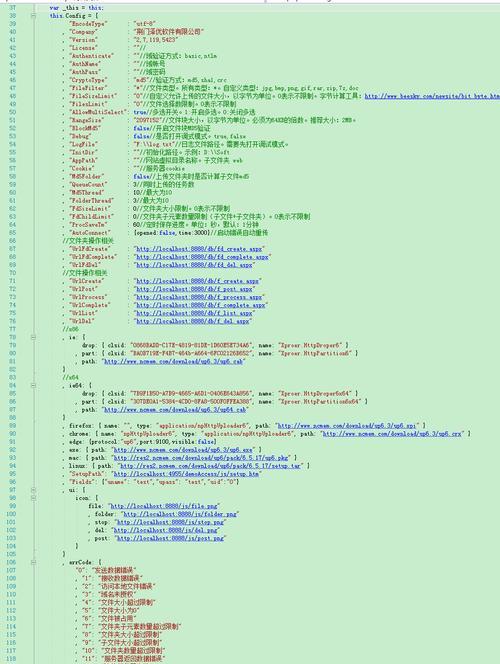Open the up6.cab download link
Screen dimensions: 500x664
(174, 362)
